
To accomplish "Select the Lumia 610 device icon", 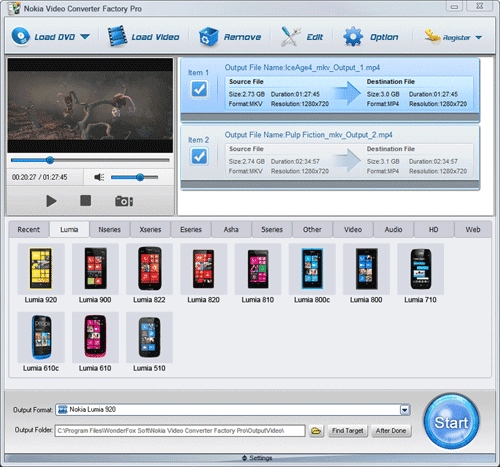I will [95, 337].
